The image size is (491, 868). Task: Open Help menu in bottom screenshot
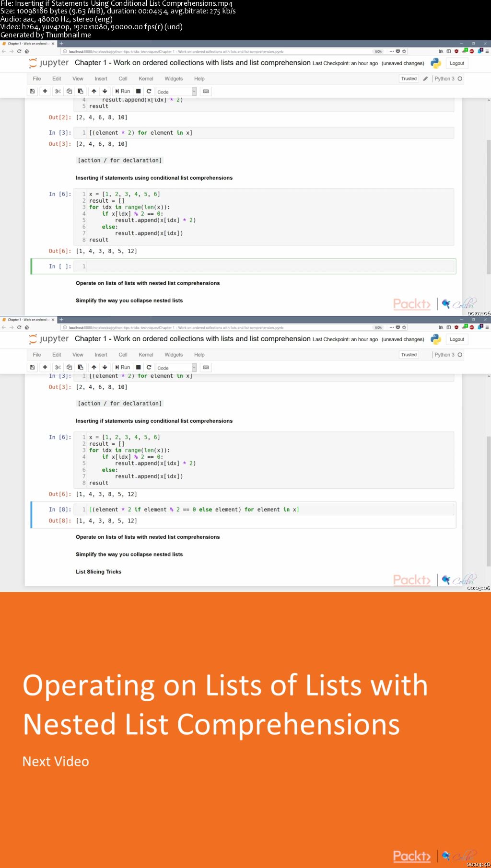[199, 355]
